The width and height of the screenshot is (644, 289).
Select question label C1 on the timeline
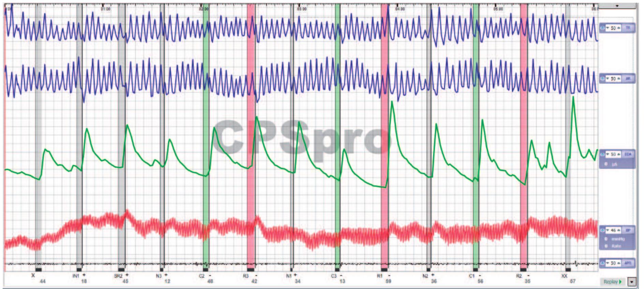tap(472, 276)
